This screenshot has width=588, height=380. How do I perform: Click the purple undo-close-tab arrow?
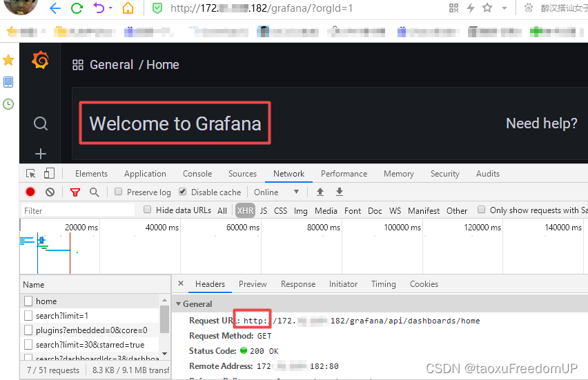tap(99, 8)
